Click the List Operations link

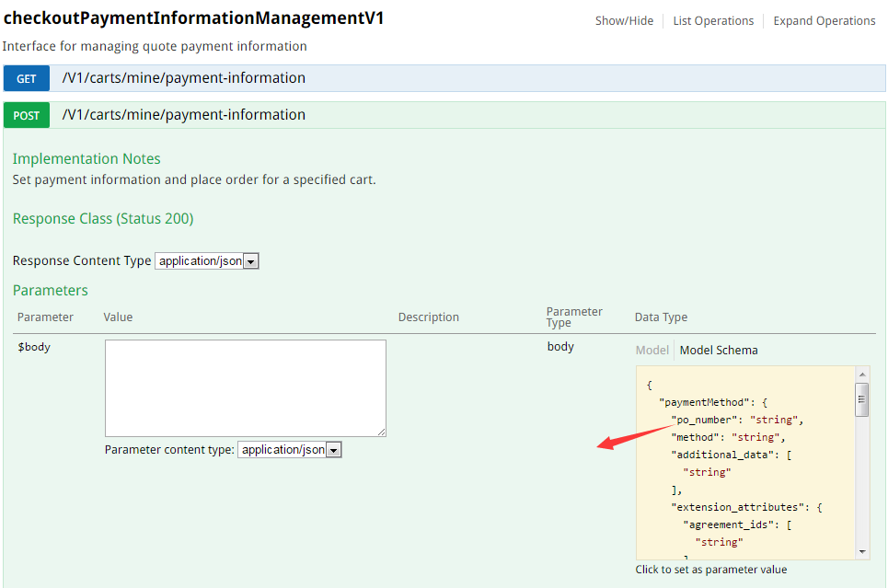[713, 21]
